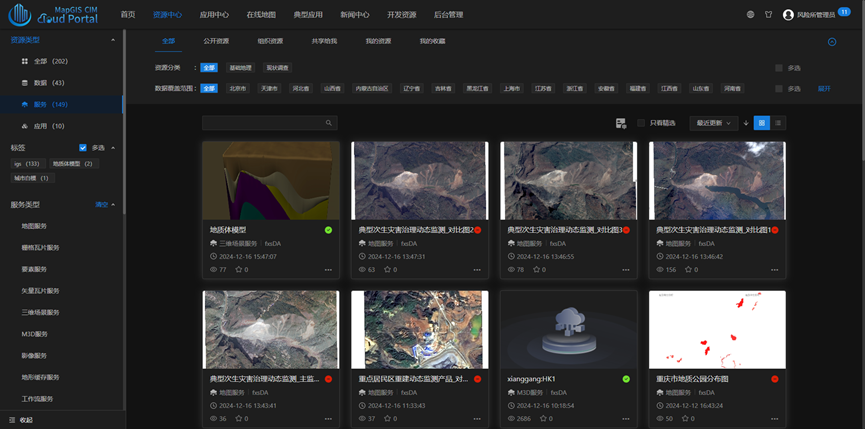Switch to list view
865x429 pixels.
pyautogui.click(x=778, y=123)
